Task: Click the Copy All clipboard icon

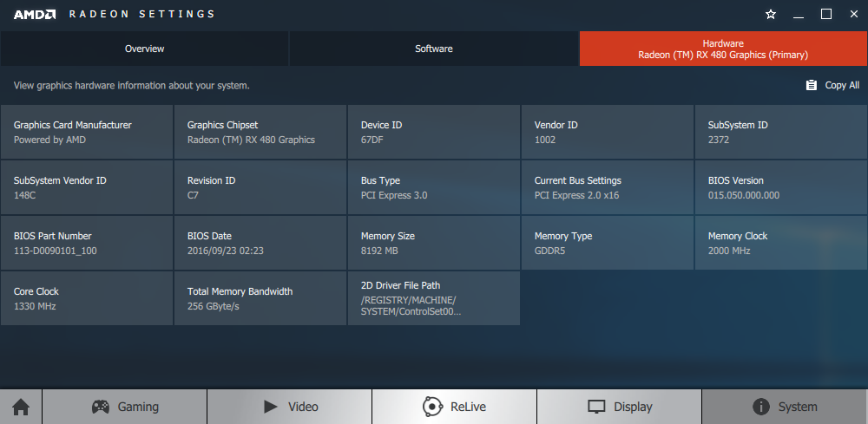Action: coord(811,85)
